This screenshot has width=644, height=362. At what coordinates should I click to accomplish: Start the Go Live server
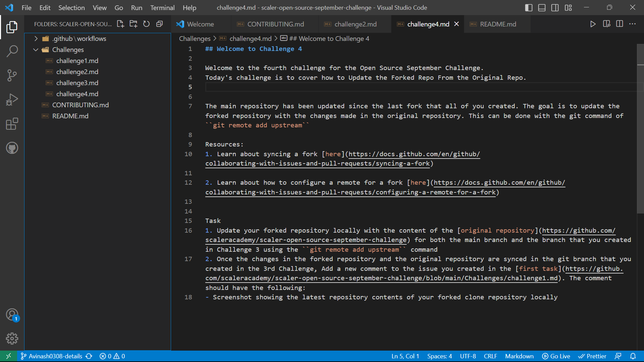[556, 356]
